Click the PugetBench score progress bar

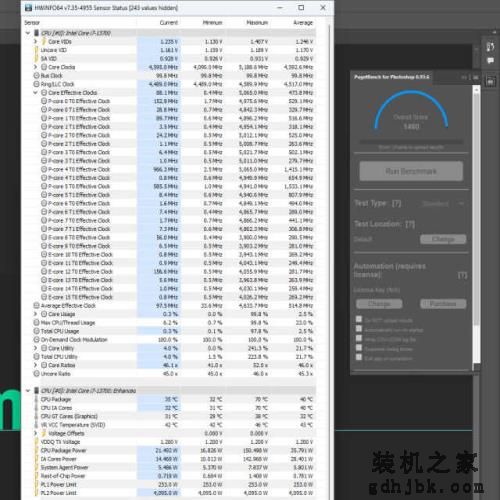411,142
